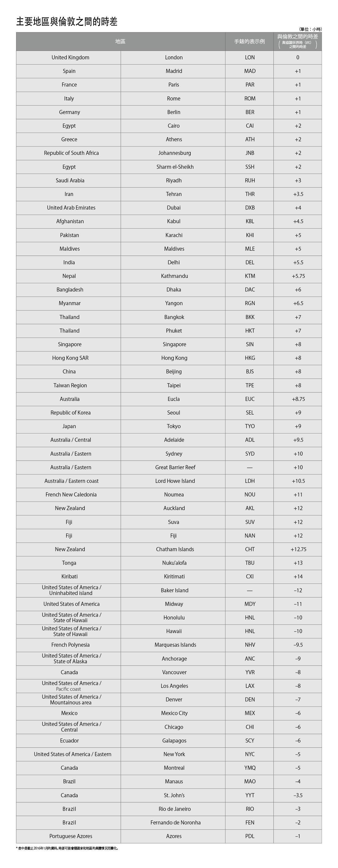Screen dimensions: 338x868
Task: Select the Portuguese Azores cell
Action: [71, 836]
